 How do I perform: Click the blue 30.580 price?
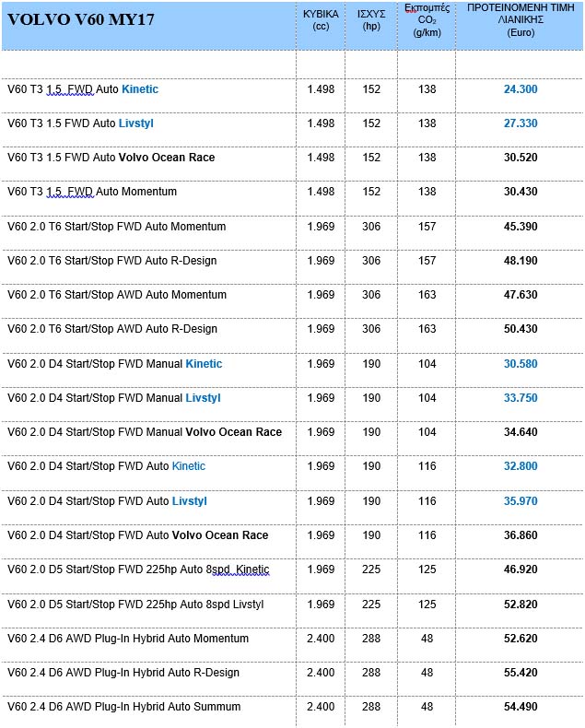[521, 364]
